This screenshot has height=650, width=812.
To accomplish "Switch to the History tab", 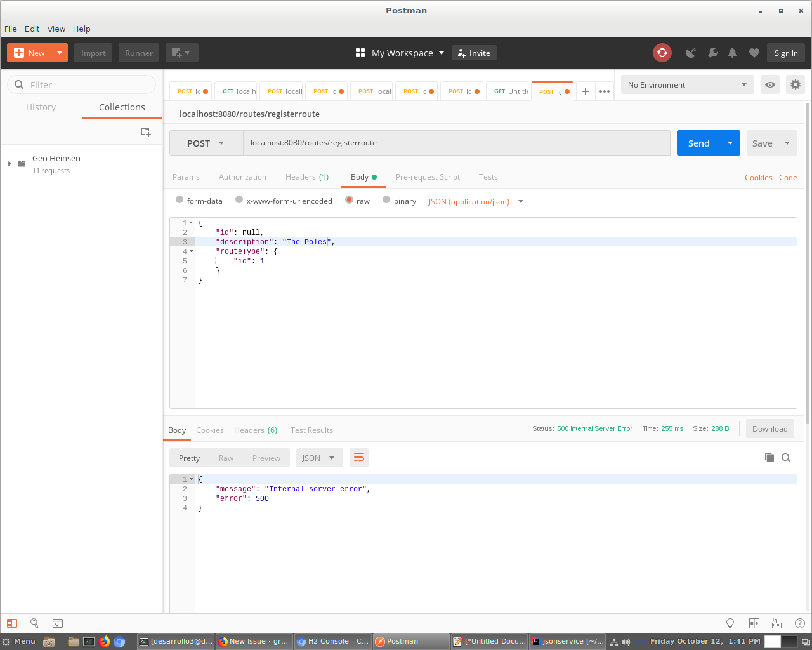I will pos(41,107).
